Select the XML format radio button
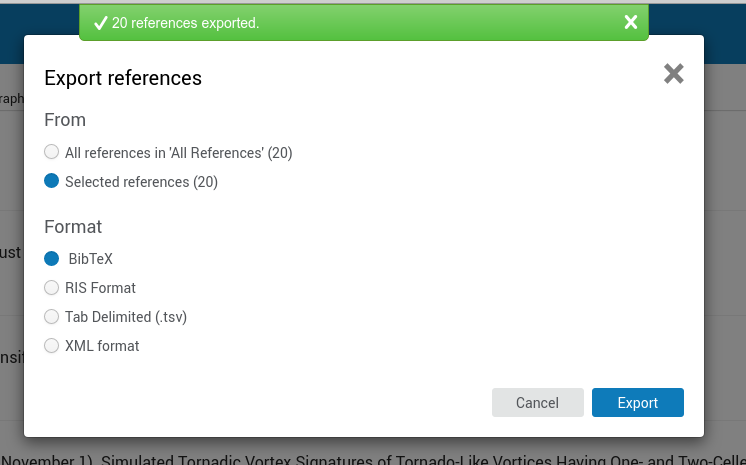 (x=51, y=346)
